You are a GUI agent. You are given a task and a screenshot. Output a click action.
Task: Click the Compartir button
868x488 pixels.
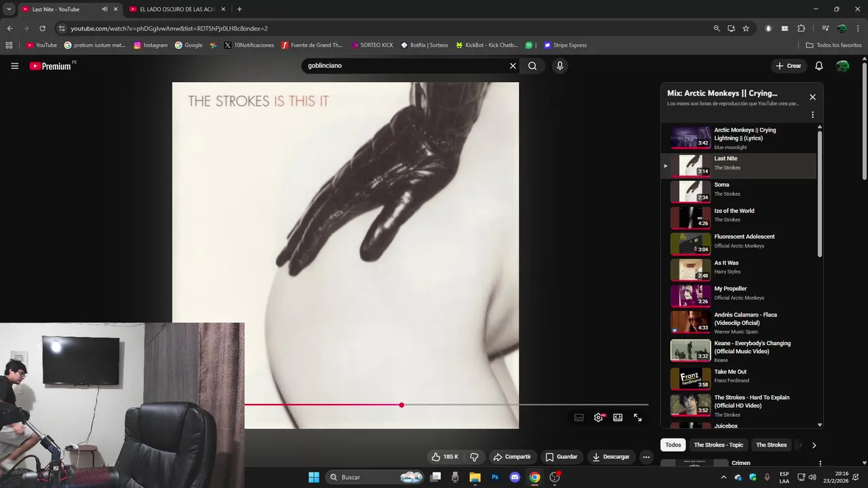512,457
